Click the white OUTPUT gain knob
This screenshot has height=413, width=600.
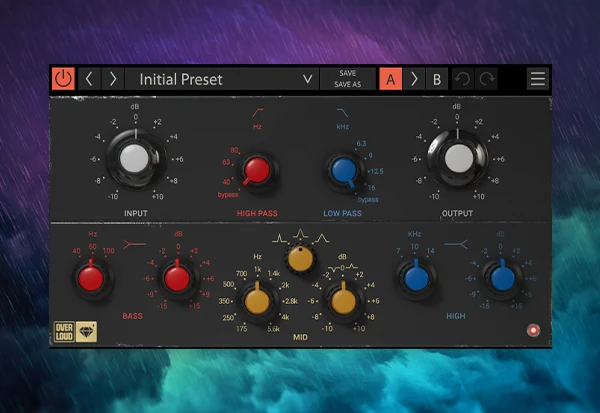point(458,158)
